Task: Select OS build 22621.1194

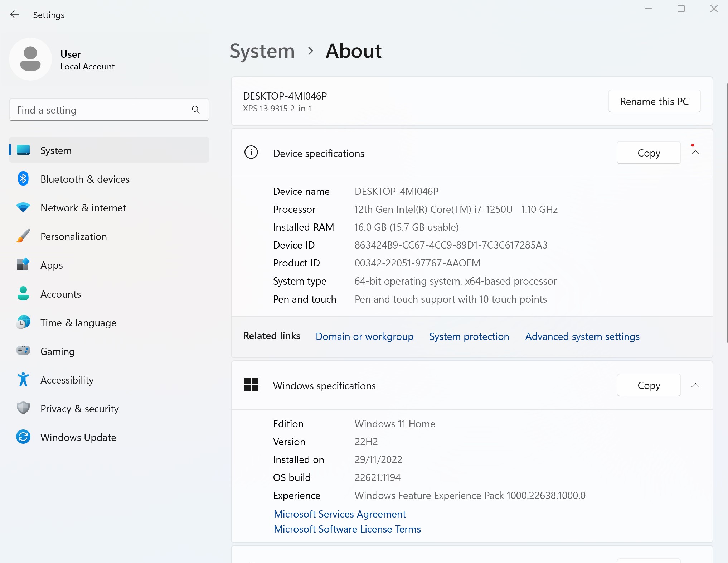Action: coord(377,477)
